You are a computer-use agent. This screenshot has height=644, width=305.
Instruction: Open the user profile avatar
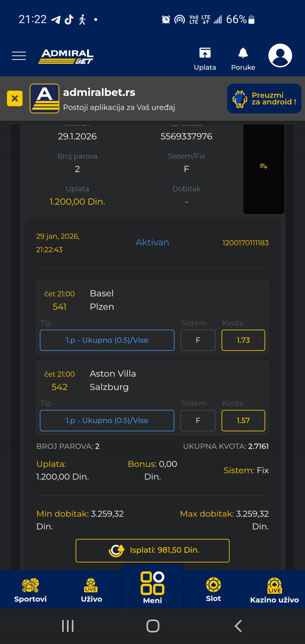point(280,56)
